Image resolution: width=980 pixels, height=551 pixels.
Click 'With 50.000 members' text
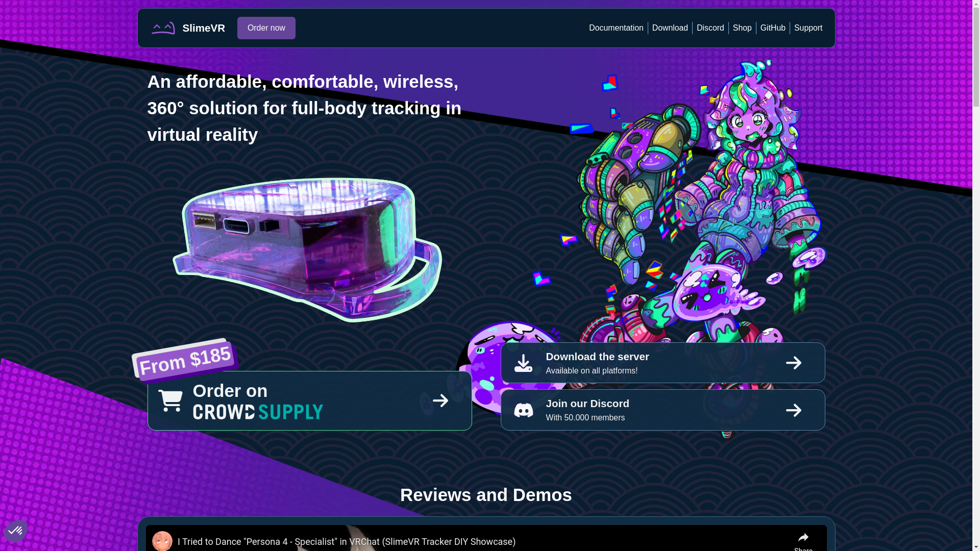click(585, 418)
